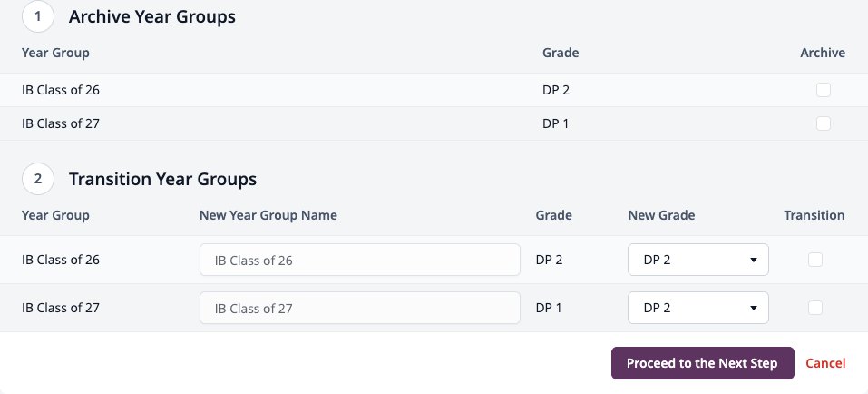Screen dimensions: 868x394
Task: Toggle the Transition checkbox for IB Class of 27
Action: [x=814, y=308]
